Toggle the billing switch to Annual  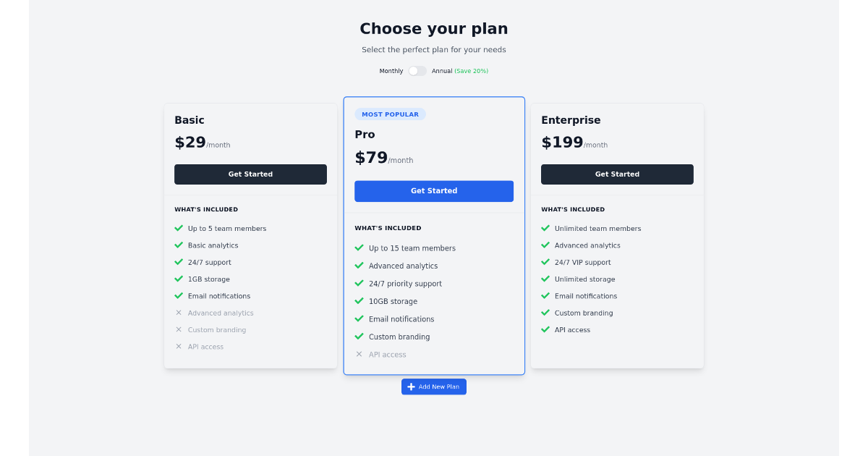417,70
